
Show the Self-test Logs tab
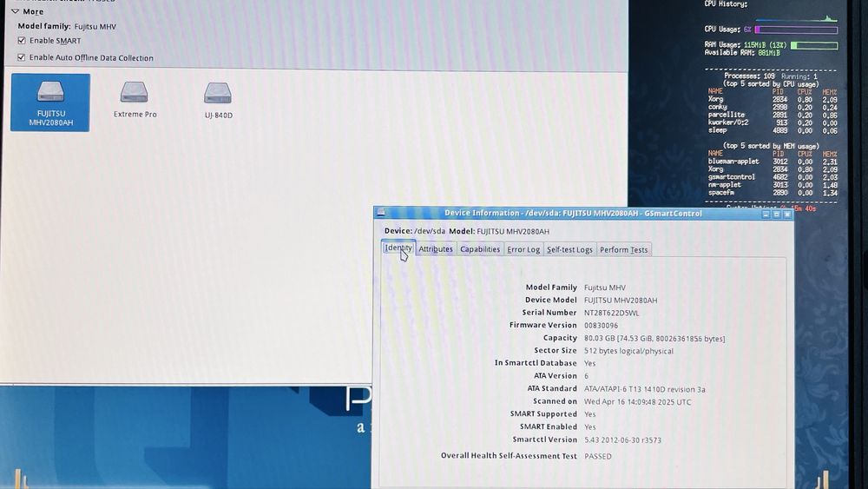coord(569,250)
